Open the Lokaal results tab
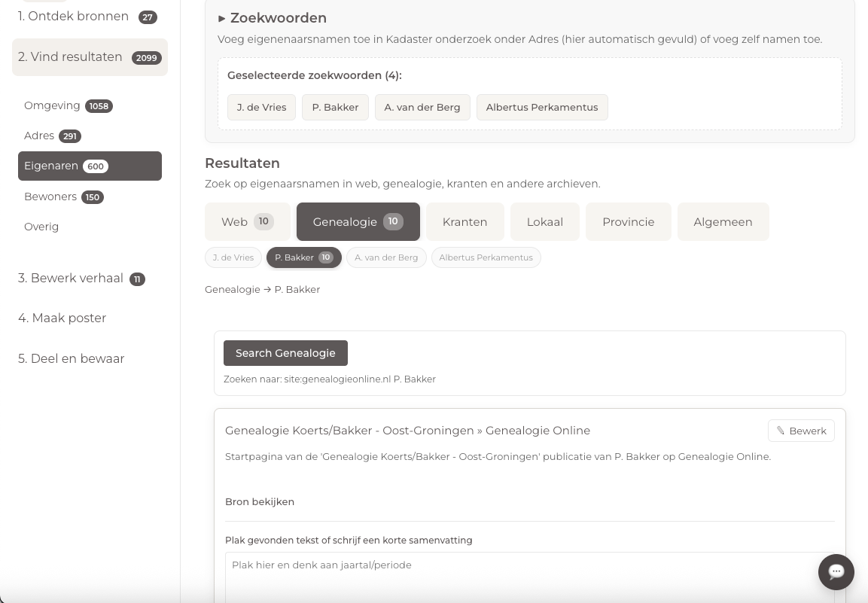 [544, 221]
